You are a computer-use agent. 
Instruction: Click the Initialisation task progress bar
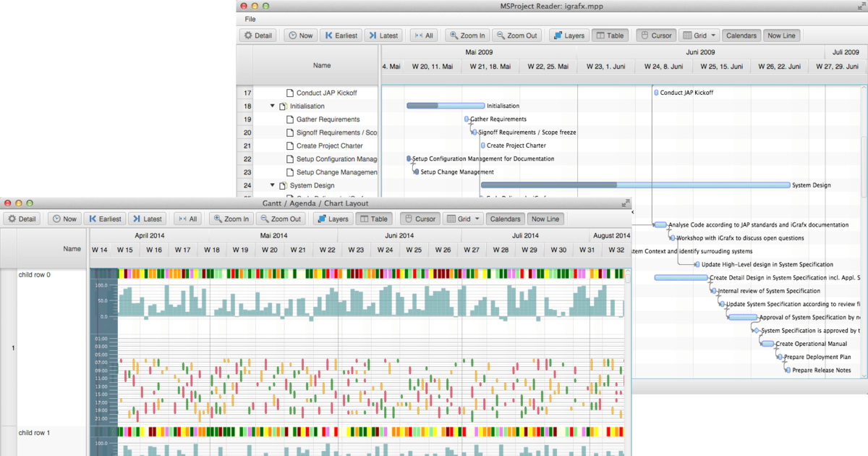pyautogui.click(x=445, y=105)
